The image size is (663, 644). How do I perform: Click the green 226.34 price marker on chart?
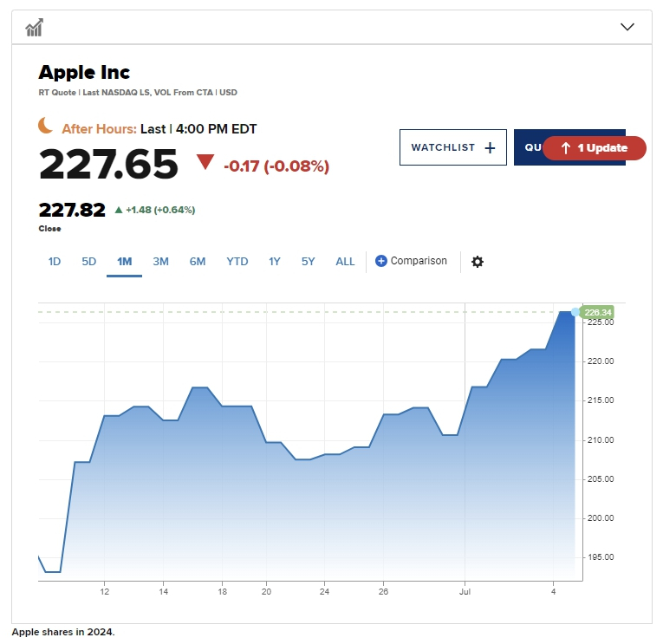pos(598,312)
